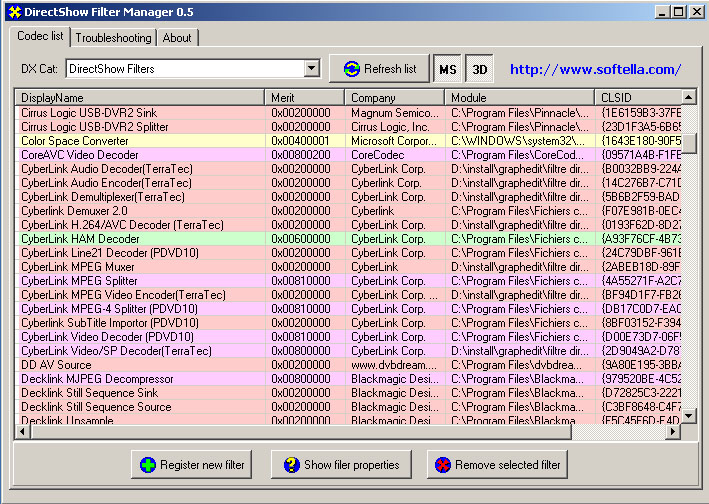Click module cell C:\WINDOWS\system32\...
Viewport: 709px width, 504px height.
coord(518,141)
